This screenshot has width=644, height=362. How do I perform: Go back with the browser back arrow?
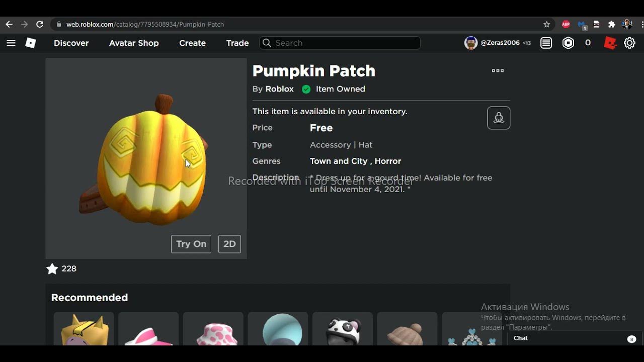pos(9,24)
